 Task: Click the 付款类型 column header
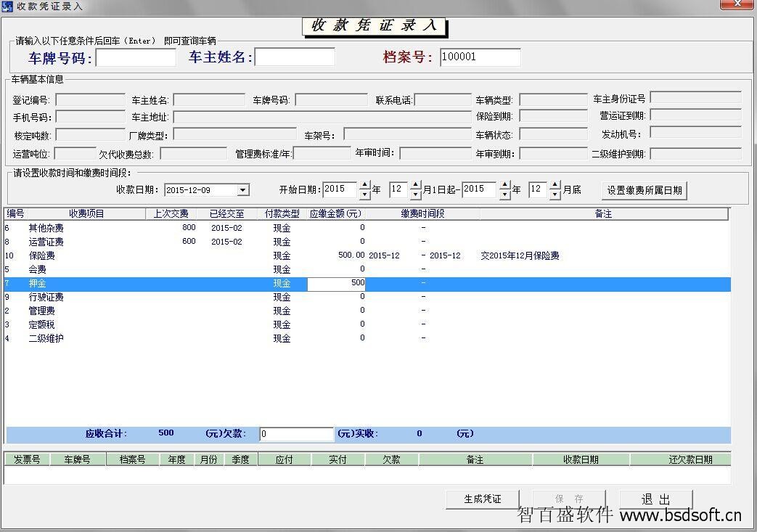coord(282,214)
